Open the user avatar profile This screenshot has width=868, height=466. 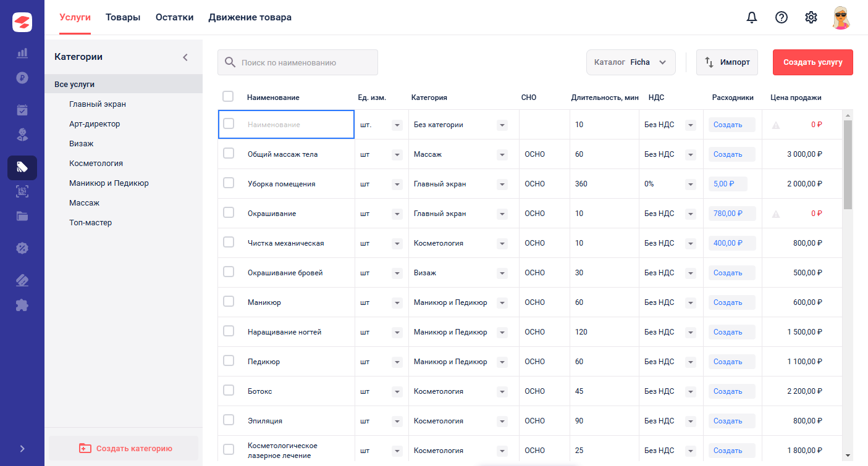click(841, 17)
